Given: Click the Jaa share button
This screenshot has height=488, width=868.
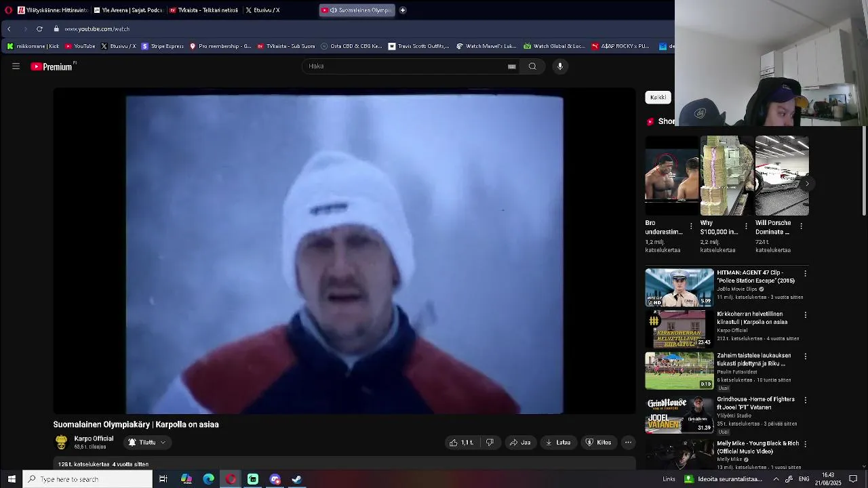Looking at the screenshot, I should (520, 443).
